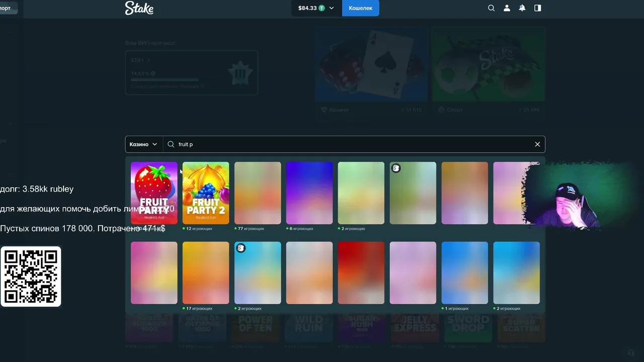Focus the search field containing 'fruit p'

coord(354,144)
